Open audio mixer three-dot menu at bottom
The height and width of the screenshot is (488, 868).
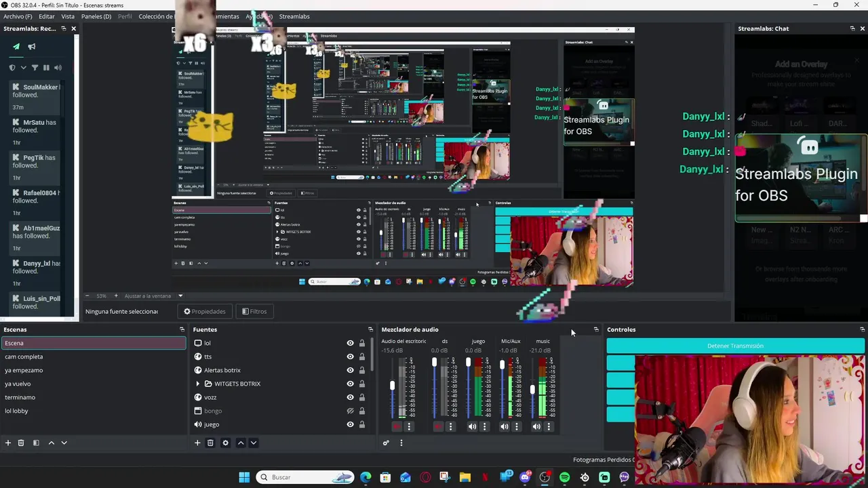click(401, 443)
